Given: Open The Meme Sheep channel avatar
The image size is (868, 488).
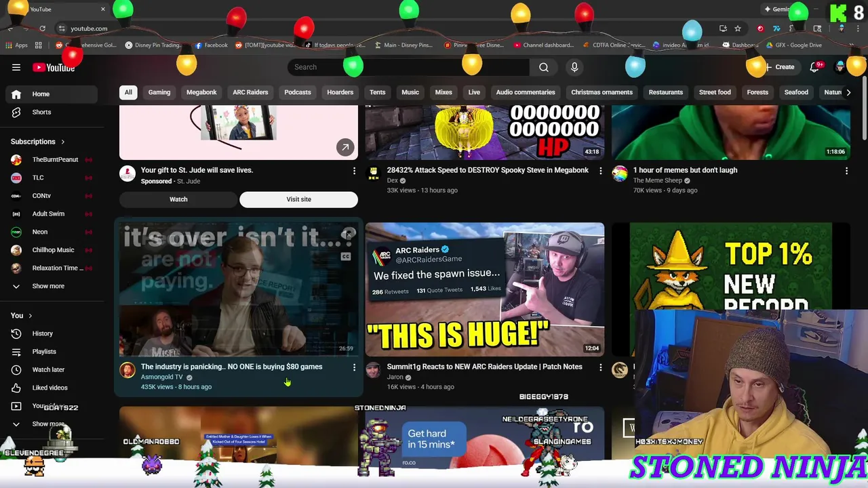Looking at the screenshot, I should coord(620,174).
